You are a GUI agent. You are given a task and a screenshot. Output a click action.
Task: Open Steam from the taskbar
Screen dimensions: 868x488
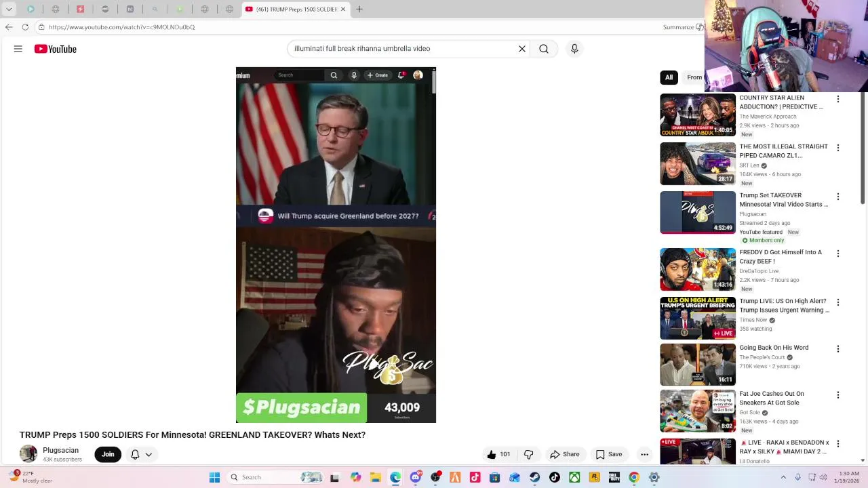[535, 477]
